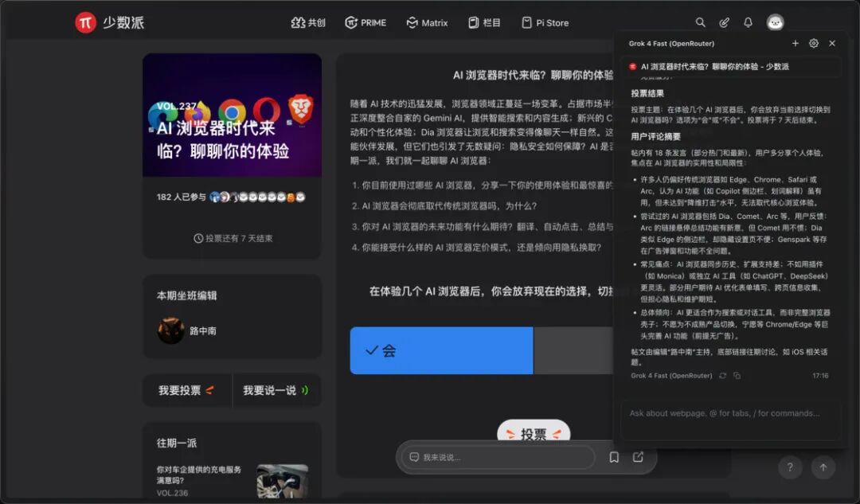This screenshot has height=504, width=860.
Task: Click question 4 about 定价模式
Action: pos(476,248)
